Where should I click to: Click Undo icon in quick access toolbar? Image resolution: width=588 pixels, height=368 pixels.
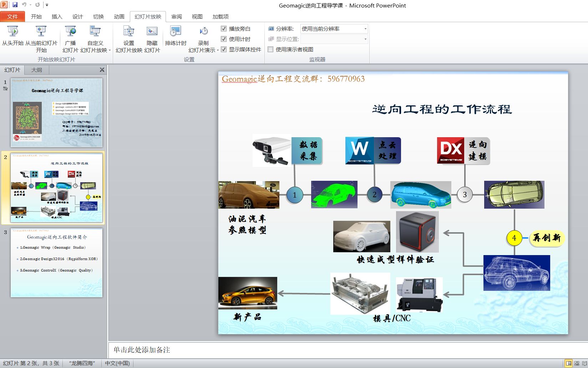coord(24,5)
